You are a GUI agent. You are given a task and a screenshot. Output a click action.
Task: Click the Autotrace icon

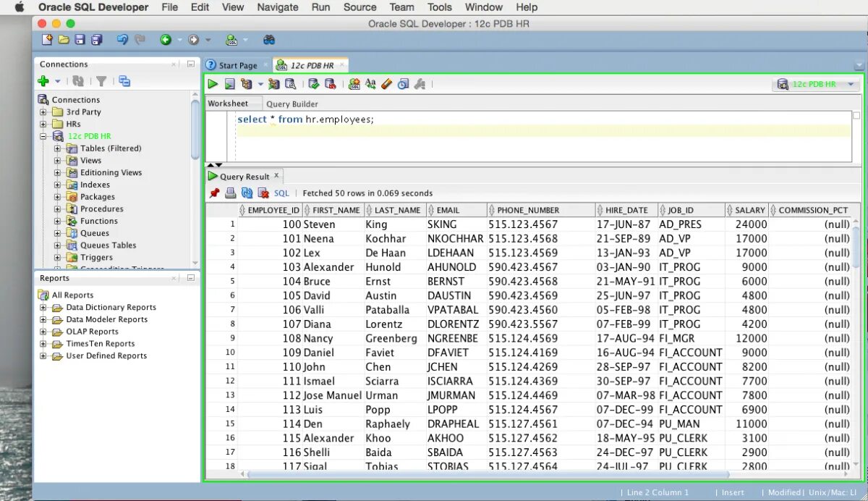point(274,84)
